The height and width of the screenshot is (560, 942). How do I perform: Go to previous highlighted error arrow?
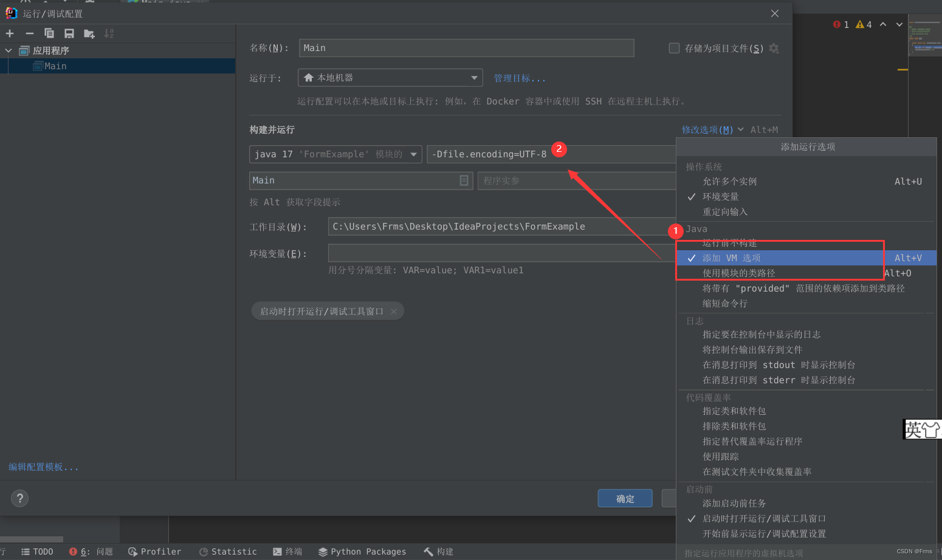(x=883, y=24)
